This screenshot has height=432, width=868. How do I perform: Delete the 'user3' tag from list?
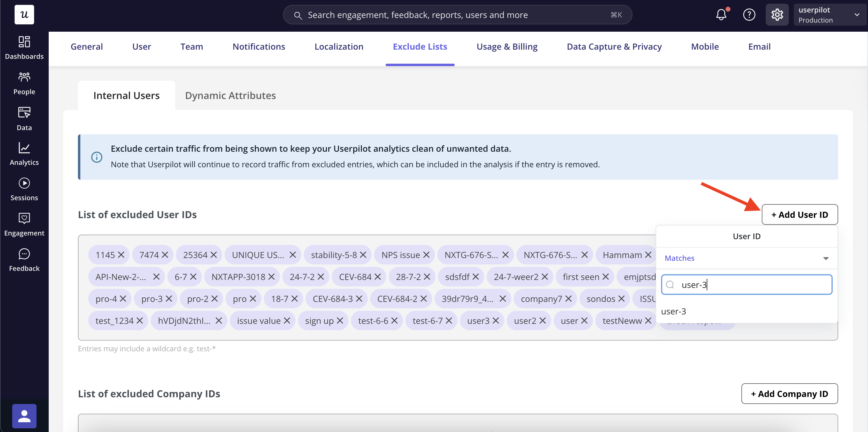pos(495,320)
